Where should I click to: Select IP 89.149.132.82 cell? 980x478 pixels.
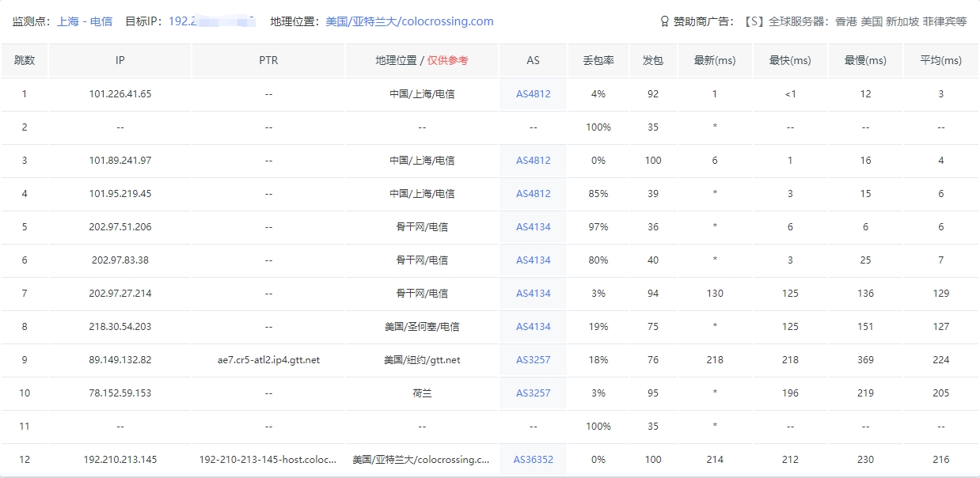[x=120, y=359]
